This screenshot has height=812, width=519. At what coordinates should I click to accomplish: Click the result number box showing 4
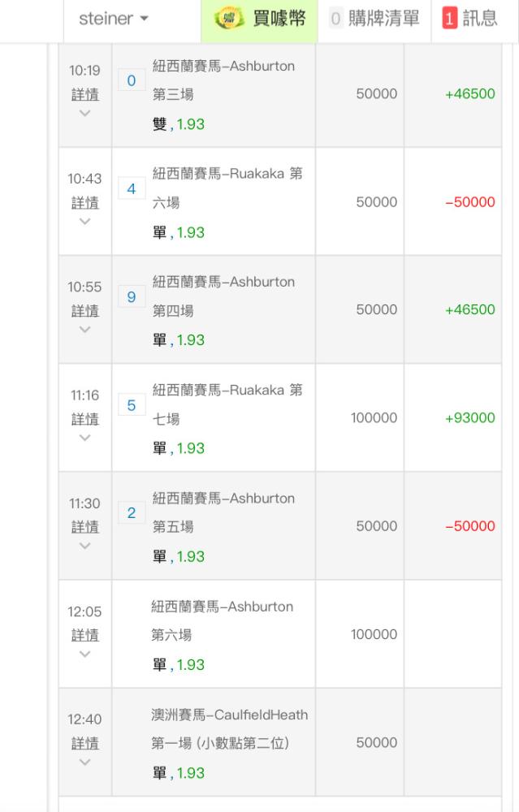132,188
